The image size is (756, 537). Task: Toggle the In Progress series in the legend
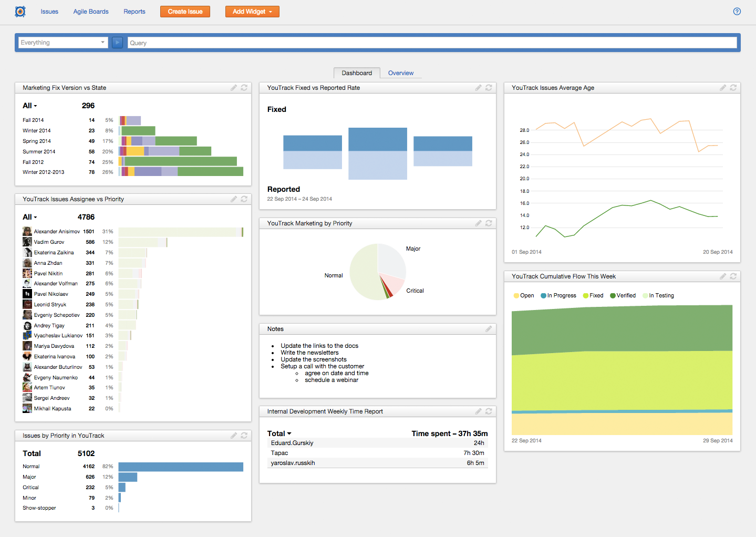558,296
